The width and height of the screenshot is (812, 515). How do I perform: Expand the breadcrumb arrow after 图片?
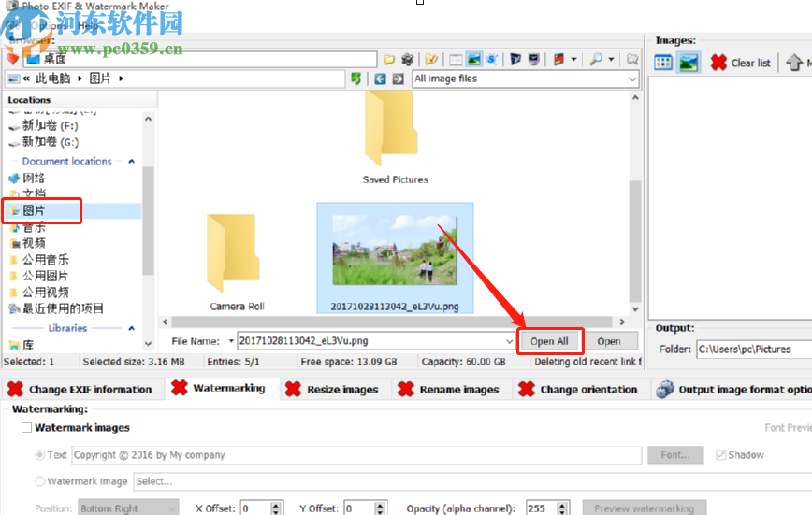(122, 79)
